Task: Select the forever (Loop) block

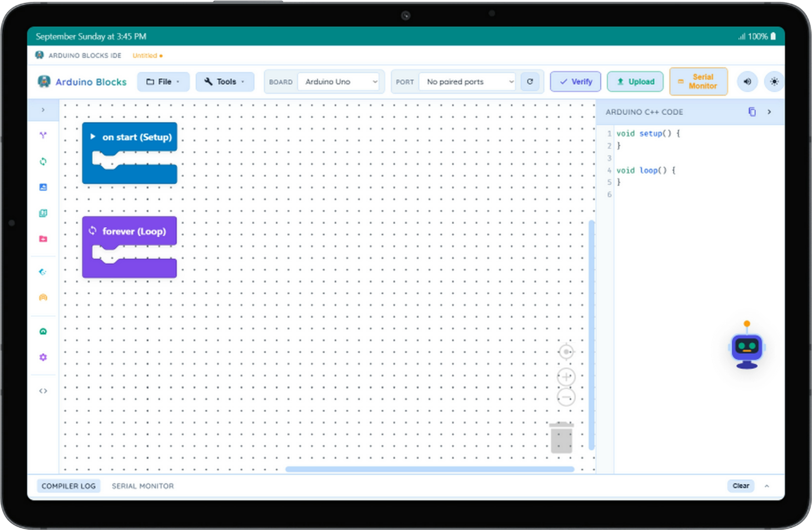Action: pos(129,247)
